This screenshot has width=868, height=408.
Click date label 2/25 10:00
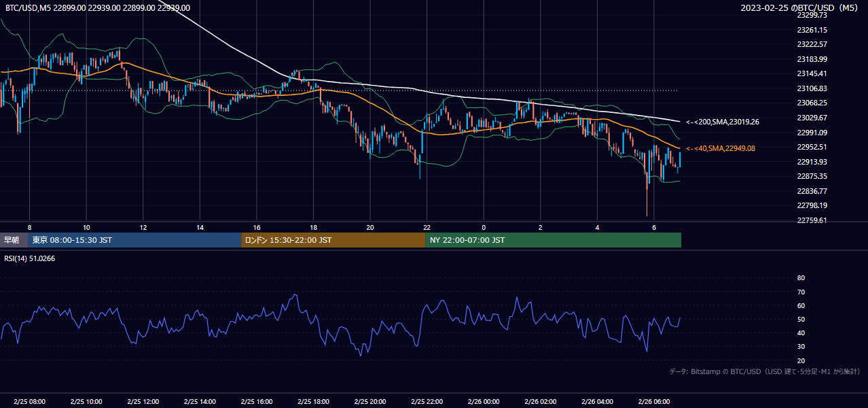pos(86,401)
